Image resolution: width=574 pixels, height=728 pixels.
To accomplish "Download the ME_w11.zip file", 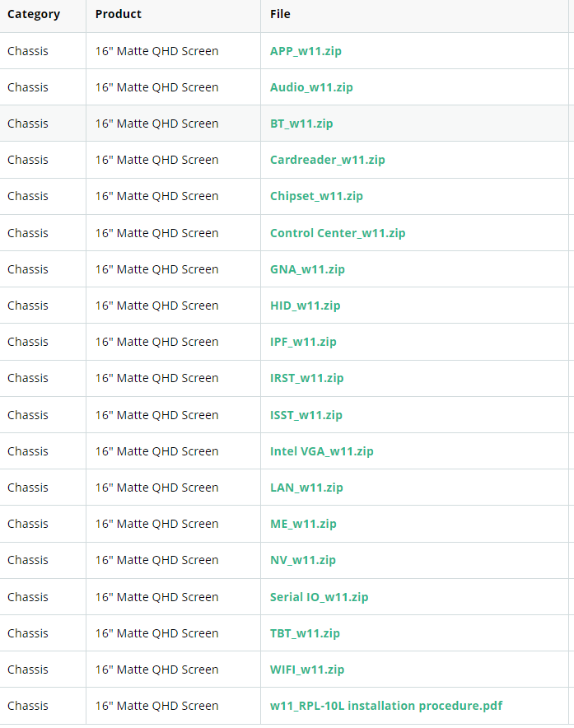I will click(303, 524).
